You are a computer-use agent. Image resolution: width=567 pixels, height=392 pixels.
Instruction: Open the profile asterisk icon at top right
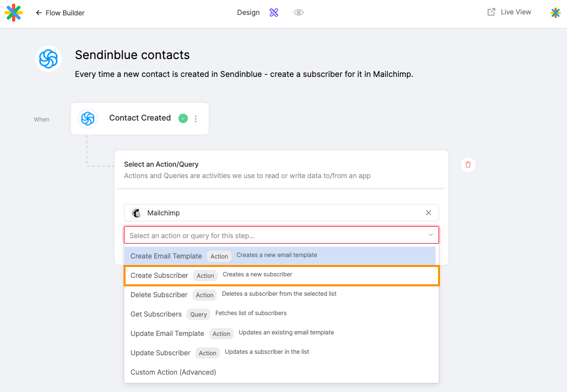click(556, 13)
